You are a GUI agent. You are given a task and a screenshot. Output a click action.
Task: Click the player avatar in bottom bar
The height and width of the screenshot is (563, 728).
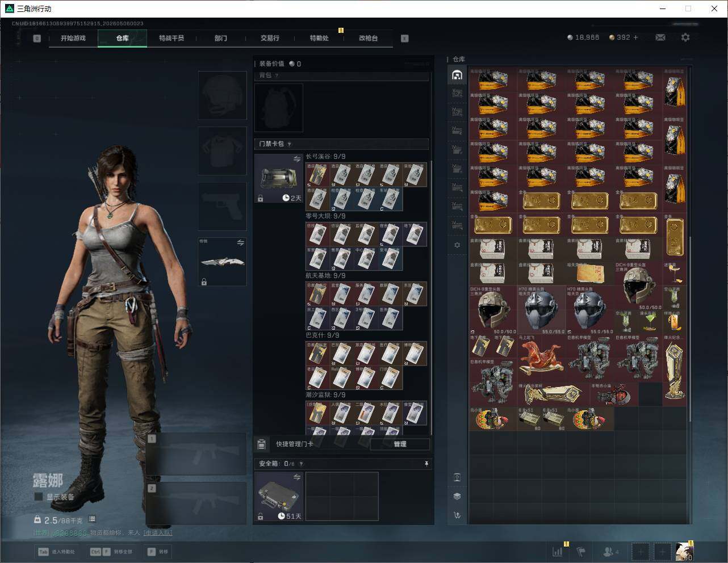point(685,552)
